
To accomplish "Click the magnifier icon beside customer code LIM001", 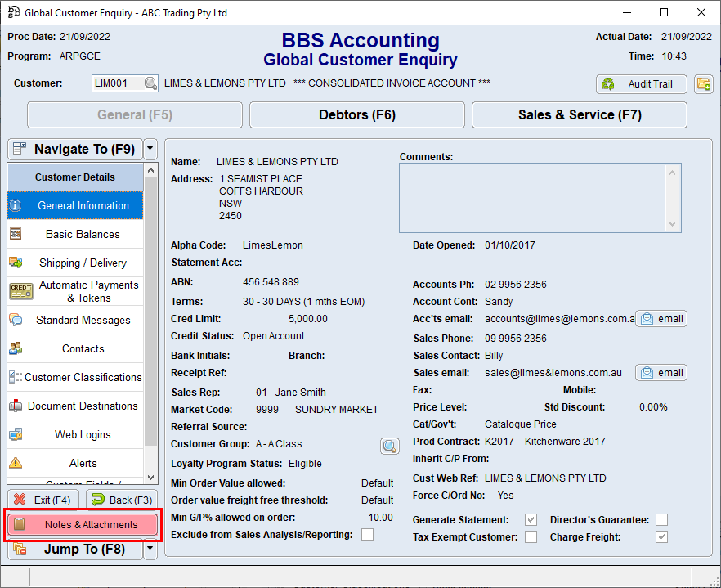I will [149, 84].
